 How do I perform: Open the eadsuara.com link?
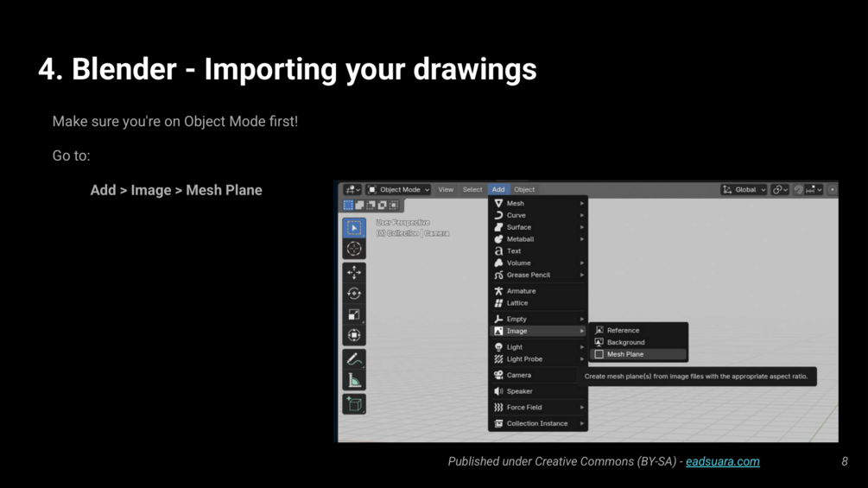tap(722, 461)
